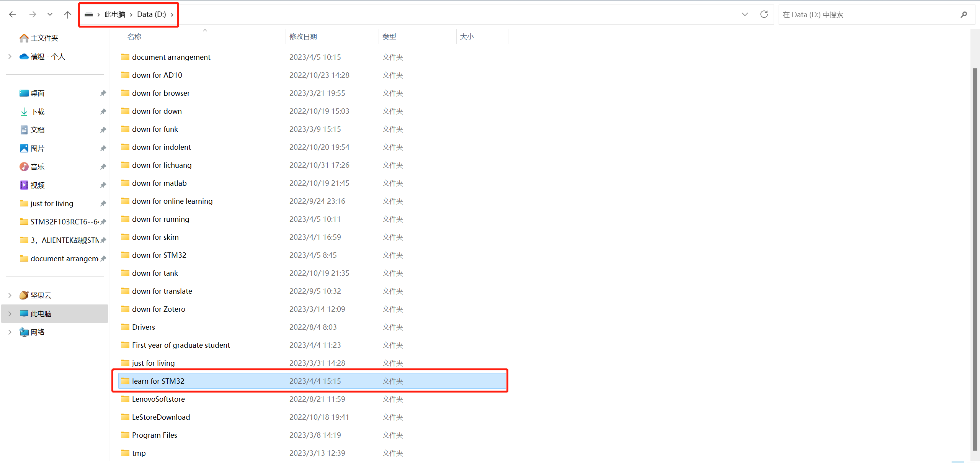The height and width of the screenshot is (463, 980).
Task: Click the Refresh button in address bar
Action: 764,15
